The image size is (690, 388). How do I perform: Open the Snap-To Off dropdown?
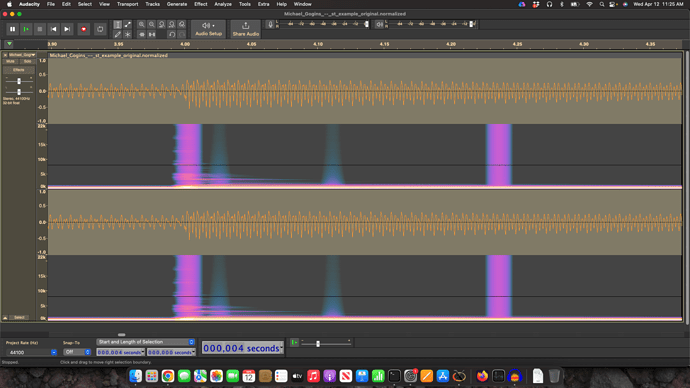click(77, 352)
